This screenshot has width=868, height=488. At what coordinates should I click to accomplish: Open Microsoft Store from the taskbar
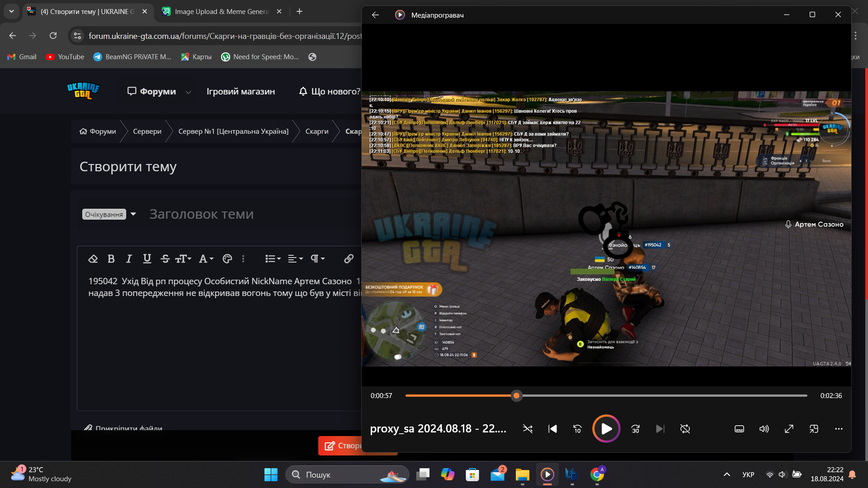472,474
